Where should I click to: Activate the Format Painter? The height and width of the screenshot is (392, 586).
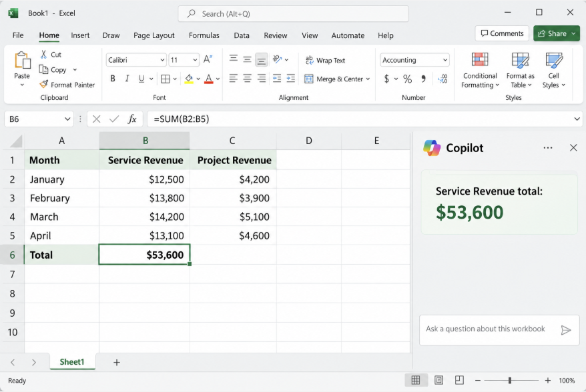(67, 85)
